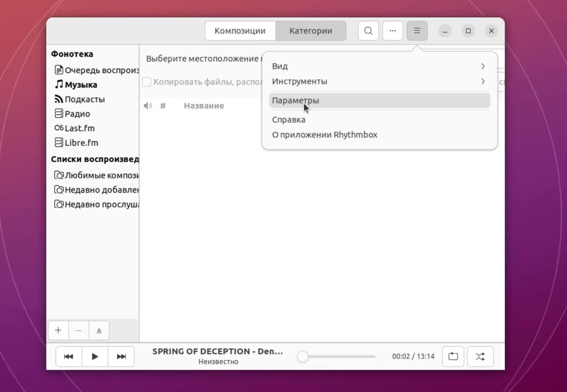Start playback with play button

pos(95,357)
